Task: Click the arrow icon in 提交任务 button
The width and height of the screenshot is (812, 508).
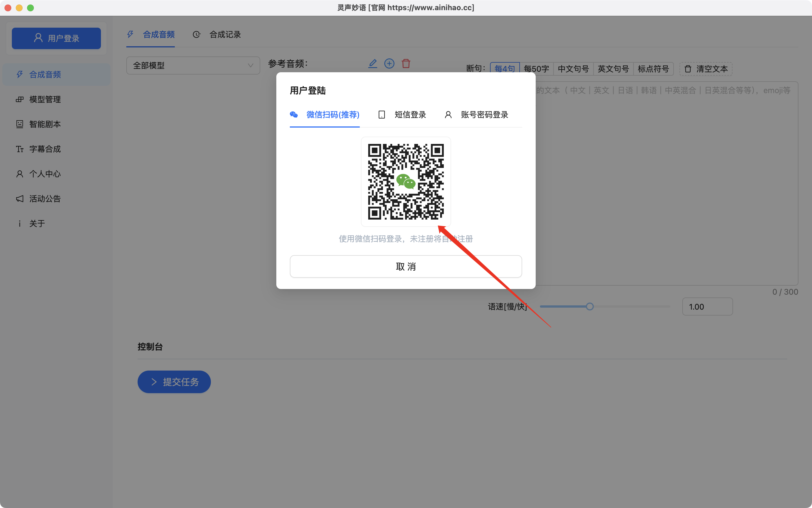Action: point(154,382)
